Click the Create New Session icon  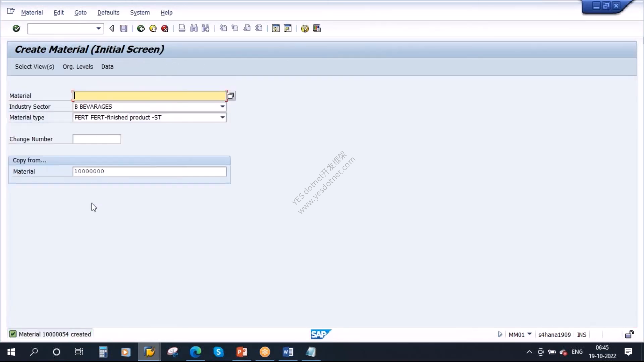pos(276,28)
